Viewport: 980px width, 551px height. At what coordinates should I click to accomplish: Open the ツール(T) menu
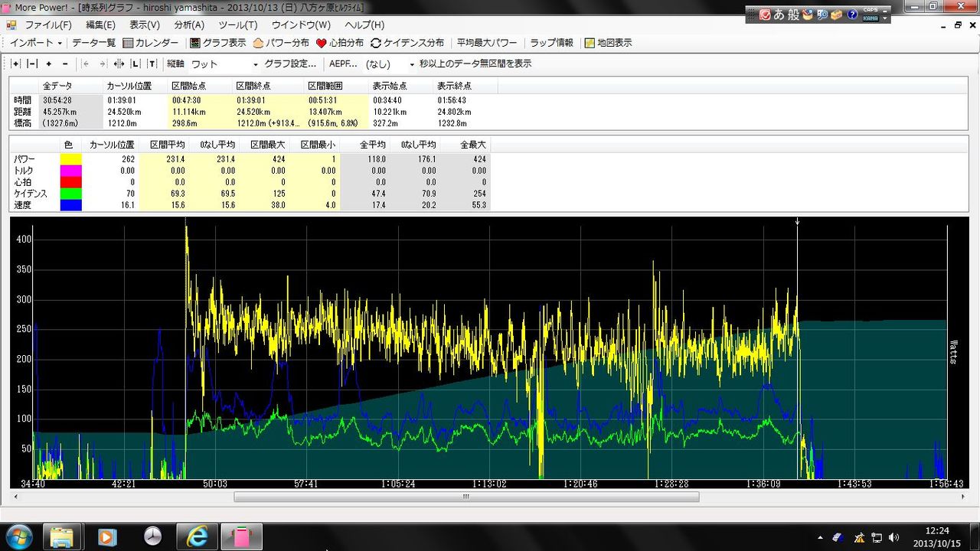(x=238, y=25)
